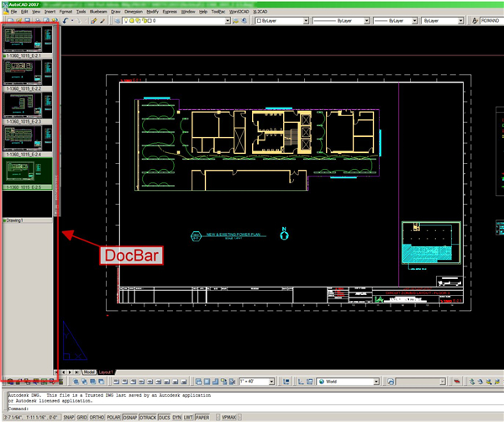The height and width of the screenshot is (422, 504).
Task: Select the Match Properties brush icon
Action: coord(93,20)
